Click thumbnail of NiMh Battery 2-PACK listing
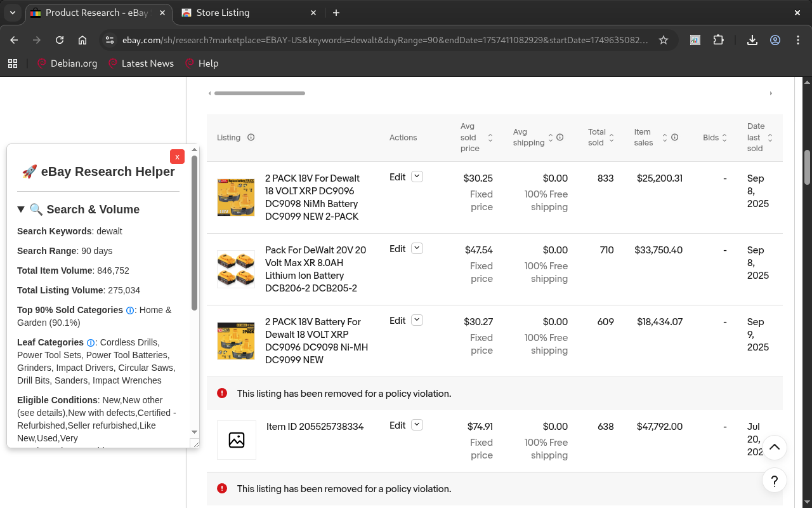 tap(236, 197)
